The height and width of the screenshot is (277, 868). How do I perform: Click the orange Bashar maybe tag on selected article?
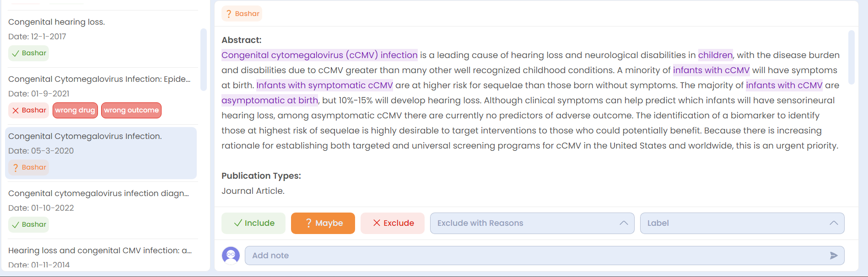click(29, 167)
